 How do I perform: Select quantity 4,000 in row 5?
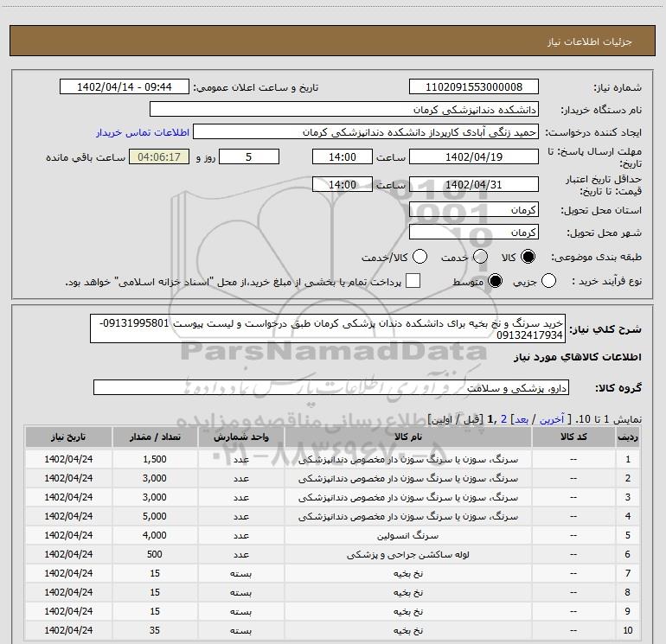pos(155,535)
